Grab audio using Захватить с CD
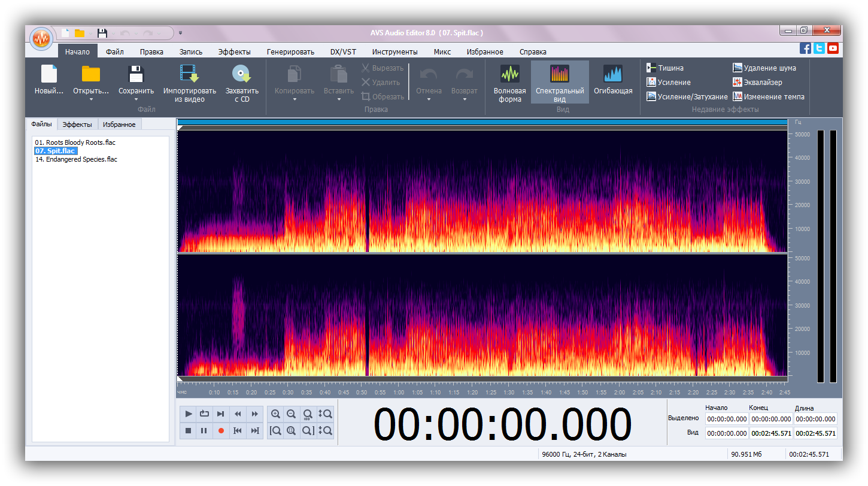The image size is (868, 486). coord(242,83)
